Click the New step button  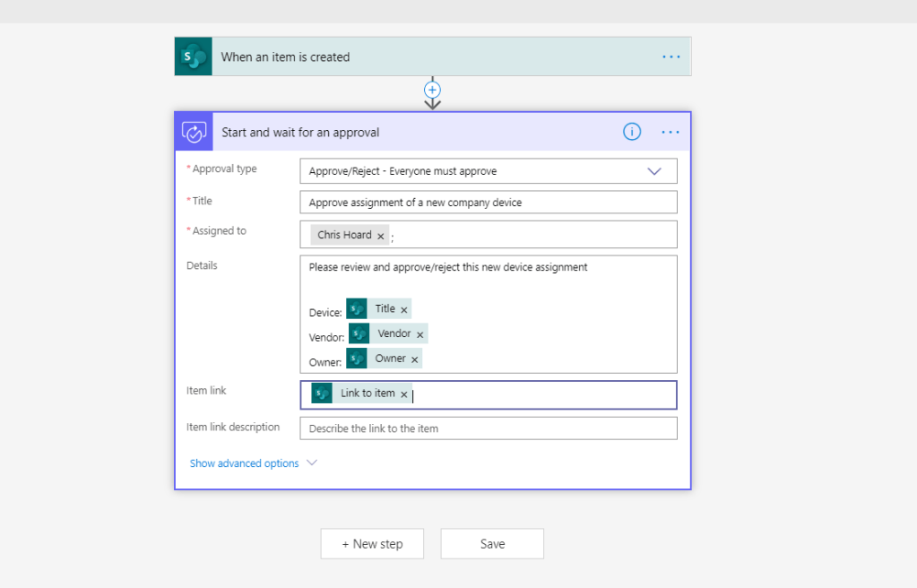point(372,544)
